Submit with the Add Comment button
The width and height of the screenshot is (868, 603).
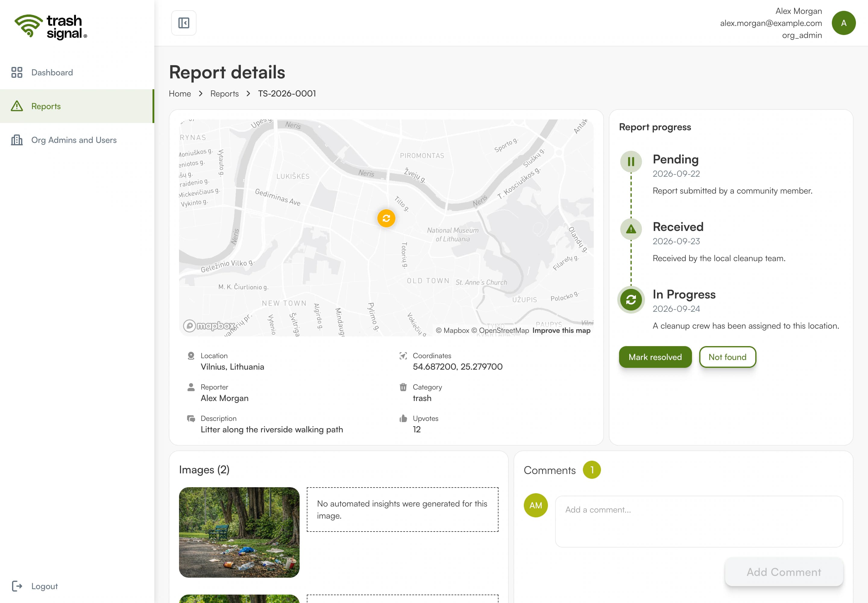pos(784,572)
